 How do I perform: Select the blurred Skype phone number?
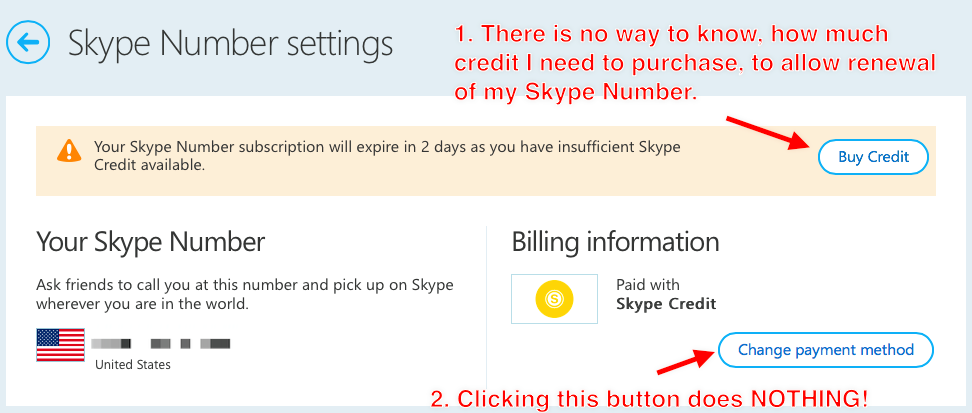[161, 343]
